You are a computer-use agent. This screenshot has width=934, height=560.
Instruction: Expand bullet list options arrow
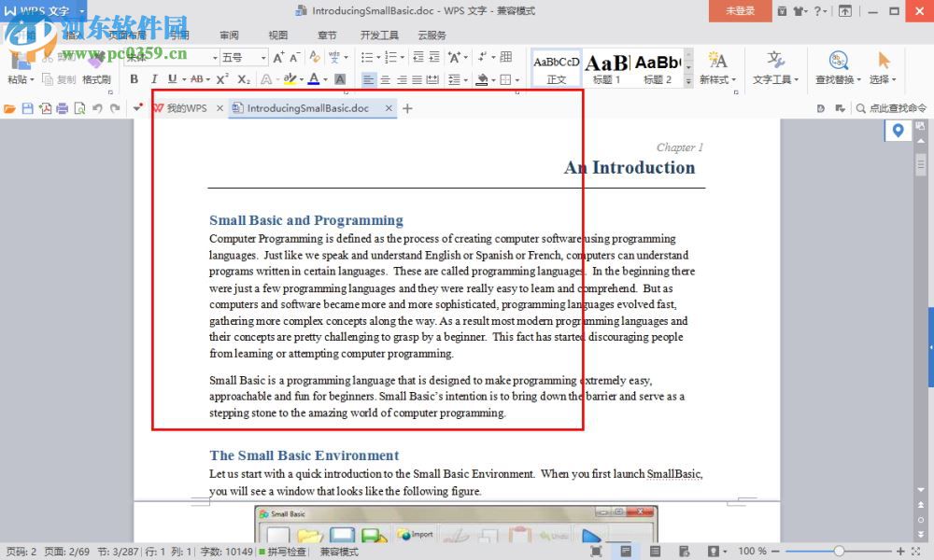(x=378, y=58)
